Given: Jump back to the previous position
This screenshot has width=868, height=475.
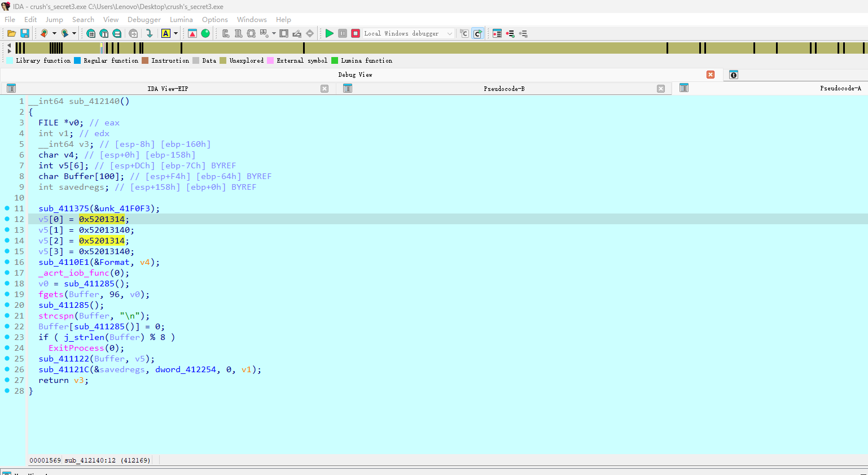Looking at the screenshot, I should pyautogui.click(x=44, y=34).
